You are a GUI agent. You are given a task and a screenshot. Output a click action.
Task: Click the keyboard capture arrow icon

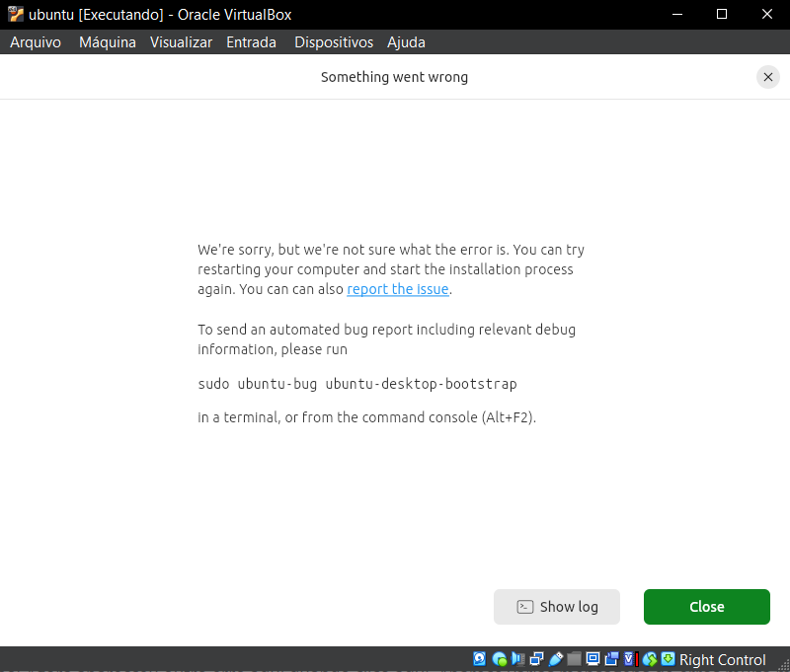coord(669,659)
